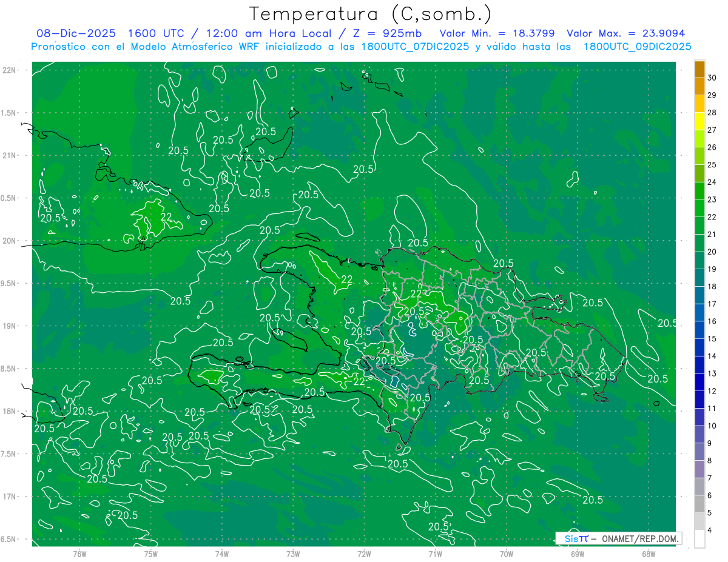Click the "71W" longitude label

(x=435, y=554)
